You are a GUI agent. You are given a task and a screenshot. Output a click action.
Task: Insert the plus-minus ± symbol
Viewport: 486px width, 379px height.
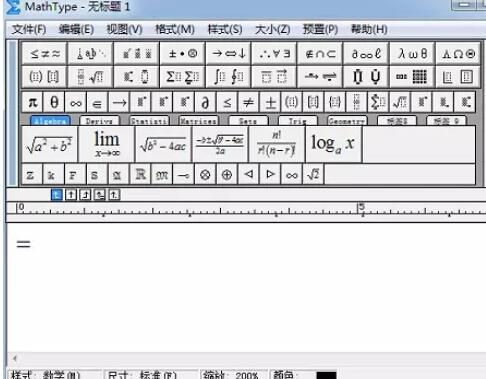[270, 102]
